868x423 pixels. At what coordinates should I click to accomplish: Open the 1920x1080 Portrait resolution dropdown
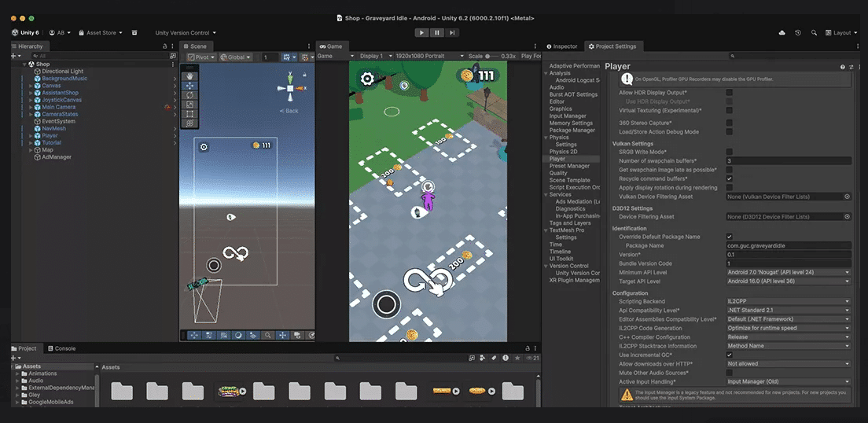[x=429, y=56]
